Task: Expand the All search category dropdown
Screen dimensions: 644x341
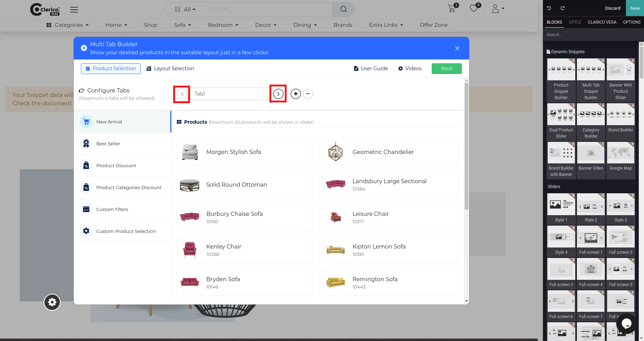Action: click(185, 9)
